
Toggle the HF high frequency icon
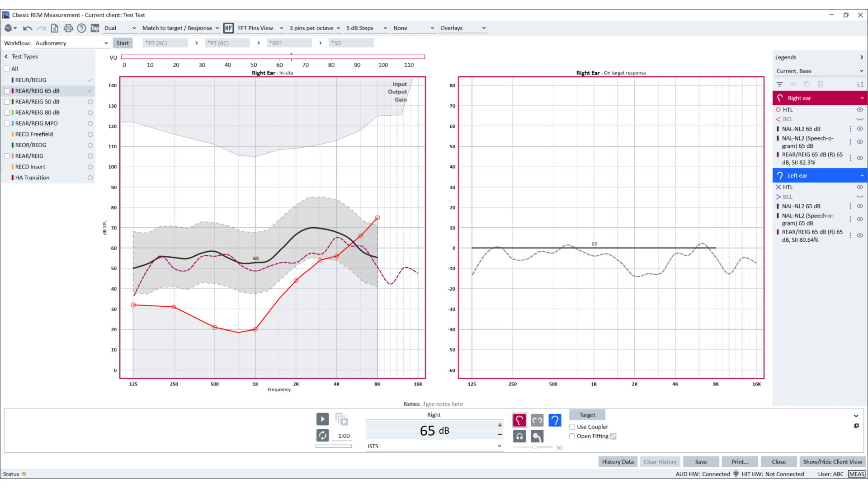[228, 28]
